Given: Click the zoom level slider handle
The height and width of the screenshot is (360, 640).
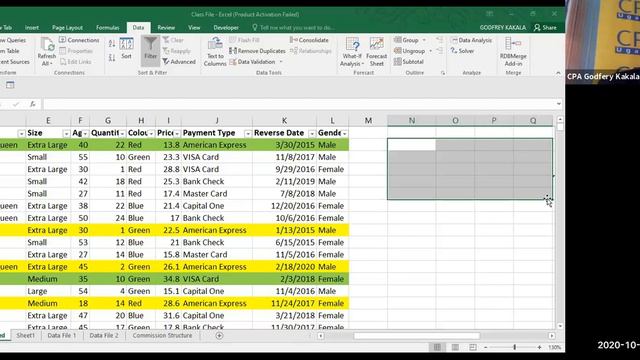Looking at the screenshot, I should click(514, 347).
